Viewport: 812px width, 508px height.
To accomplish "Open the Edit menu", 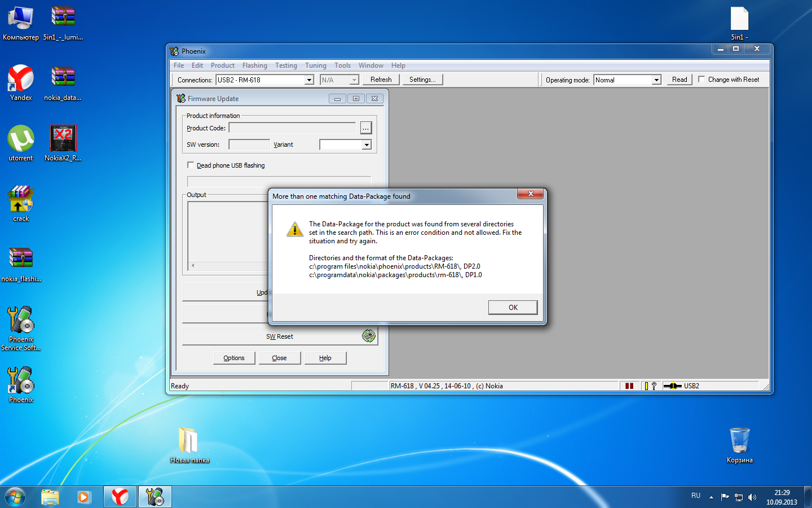I will [197, 65].
